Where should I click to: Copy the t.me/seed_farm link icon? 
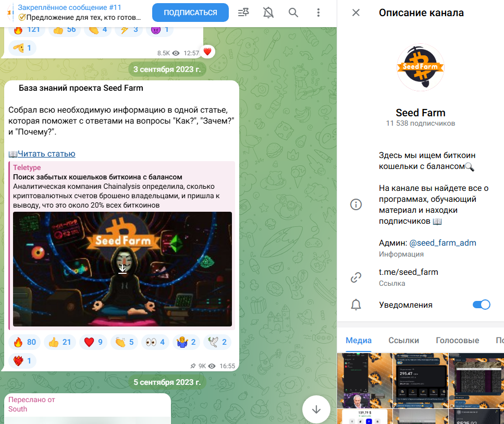click(x=356, y=277)
